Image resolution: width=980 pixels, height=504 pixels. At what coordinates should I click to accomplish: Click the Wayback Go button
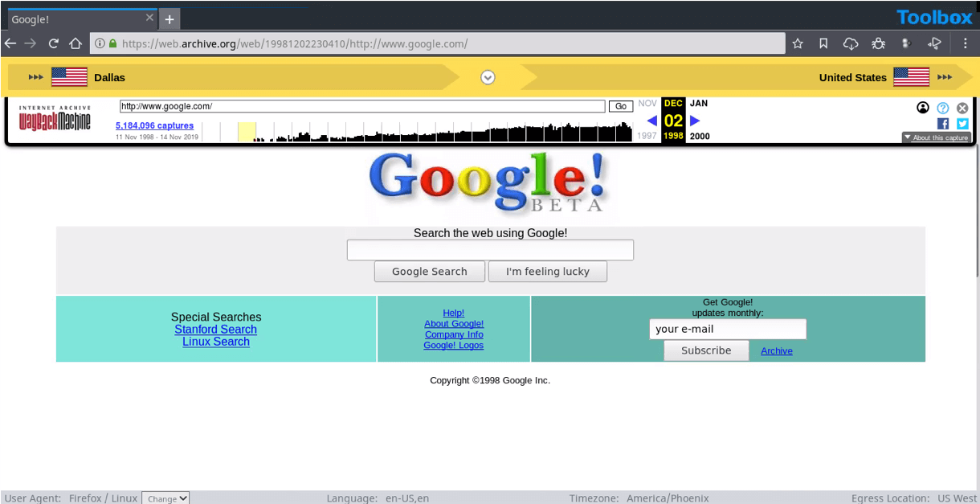pos(621,106)
